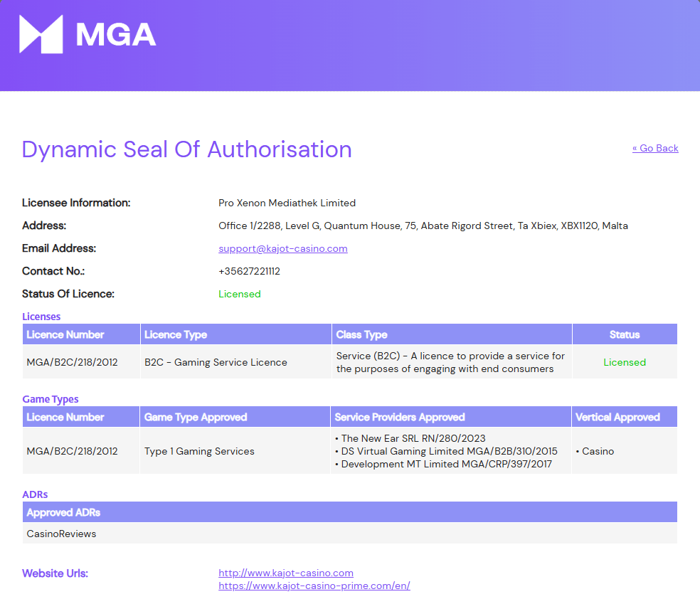Screen dimensions: 700x604
Task: Click the Vertical Approved column header
Action: [625, 417]
